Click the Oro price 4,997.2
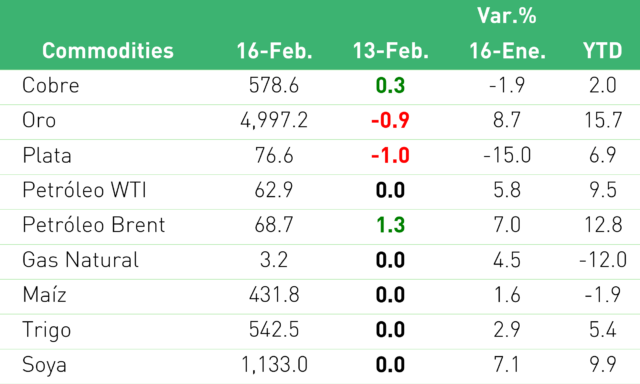The image size is (640, 384). click(274, 120)
